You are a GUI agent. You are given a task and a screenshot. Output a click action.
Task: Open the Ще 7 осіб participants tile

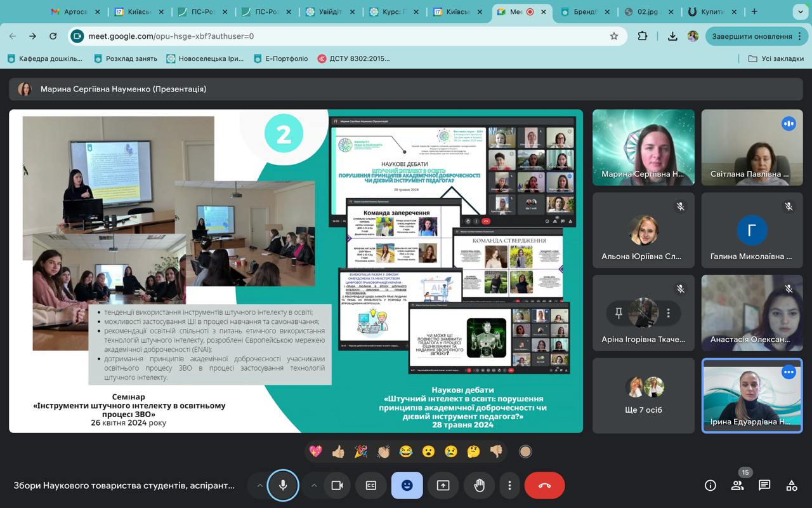click(643, 395)
